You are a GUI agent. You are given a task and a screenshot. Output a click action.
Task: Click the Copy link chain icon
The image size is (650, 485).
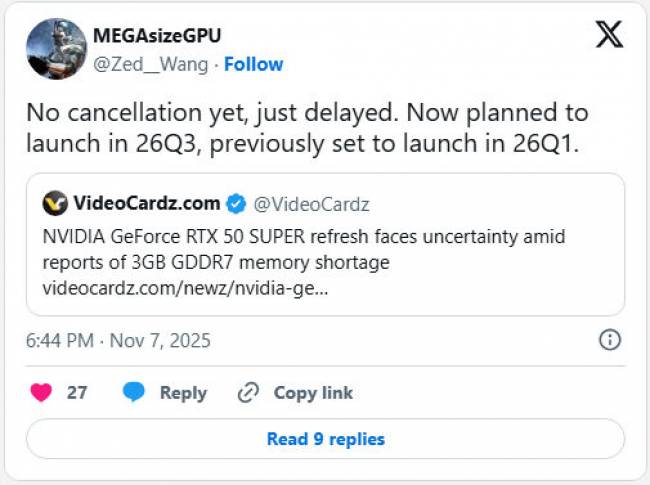(x=248, y=393)
